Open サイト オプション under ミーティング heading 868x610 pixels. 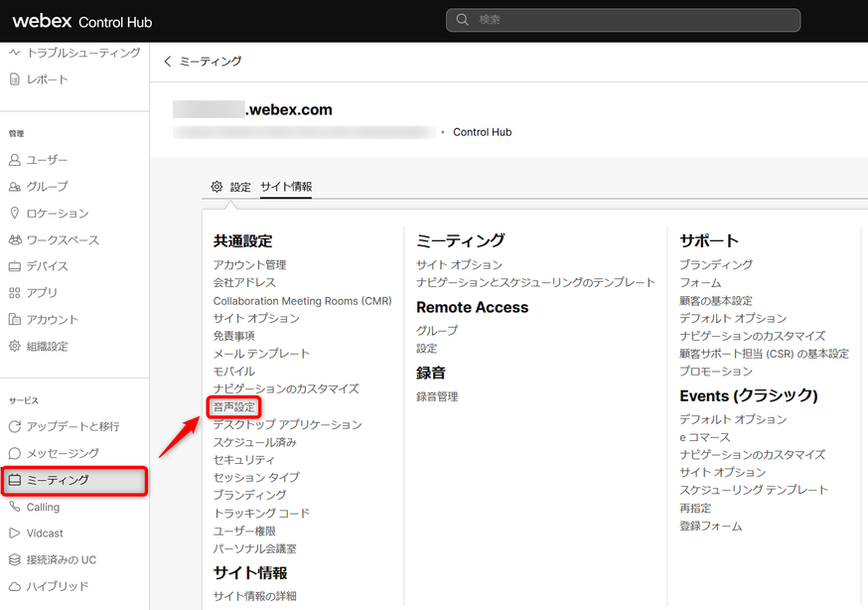click(x=460, y=265)
